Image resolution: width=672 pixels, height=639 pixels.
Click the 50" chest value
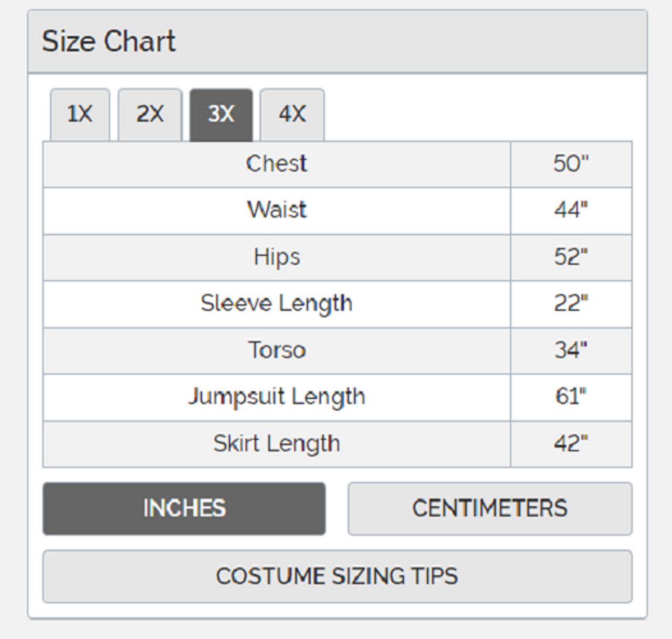coord(571,164)
